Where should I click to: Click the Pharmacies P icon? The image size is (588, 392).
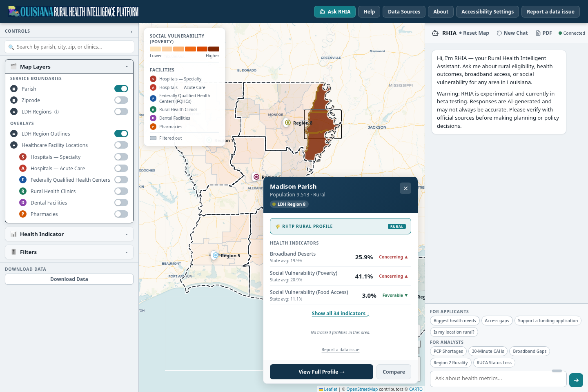[23, 214]
